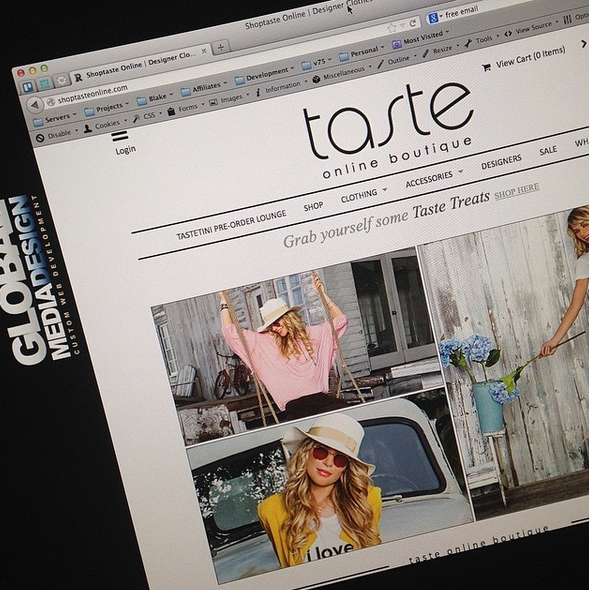Open the DESIGNERS menu item
This screenshot has width=589, height=590.
click(501, 162)
